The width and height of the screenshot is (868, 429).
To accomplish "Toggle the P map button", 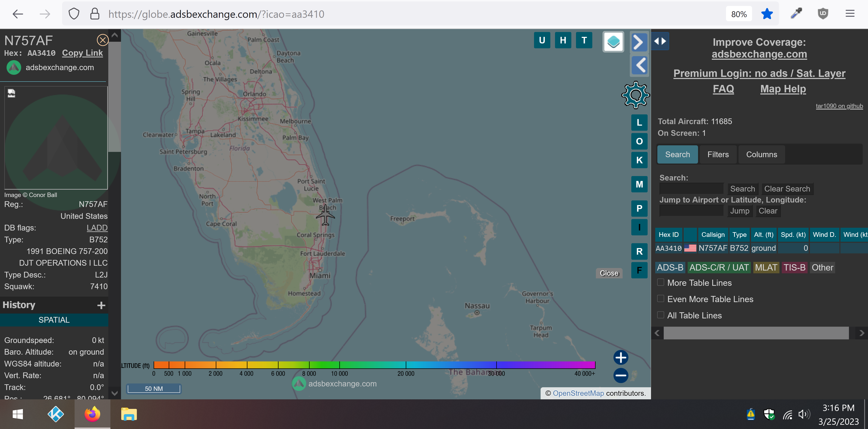I will [x=639, y=208].
